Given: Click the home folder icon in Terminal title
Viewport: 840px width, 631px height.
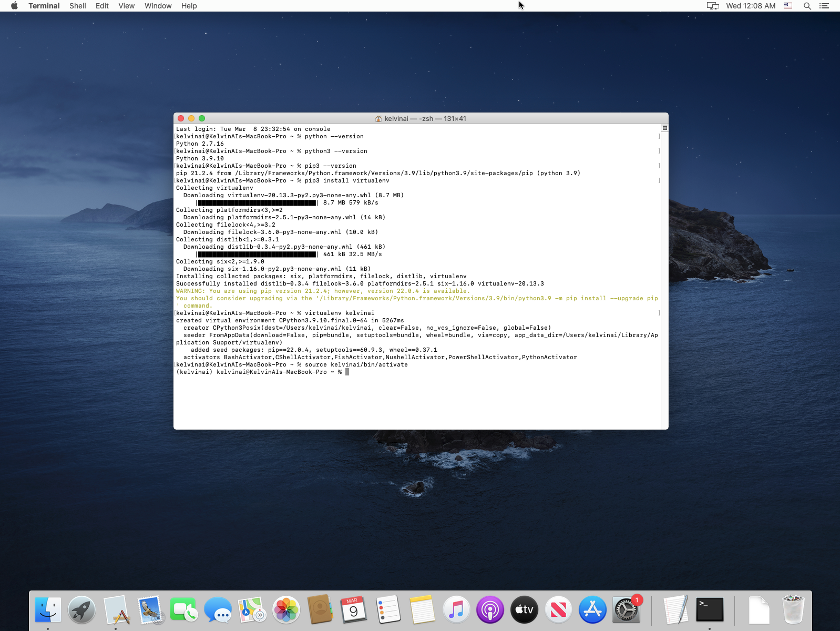Looking at the screenshot, I should [x=378, y=119].
